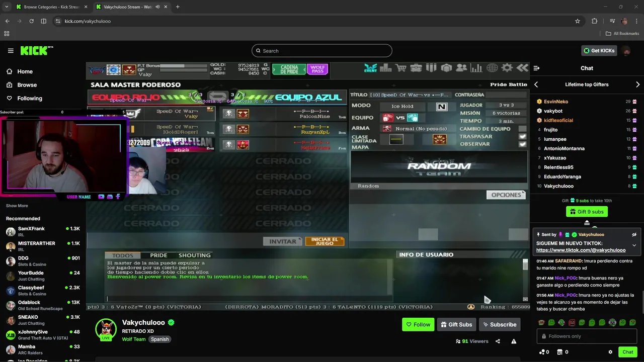The height and width of the screenshot is (362, 644).
Task: Click Gift 9 subs button
Action: tap(587, 212)
